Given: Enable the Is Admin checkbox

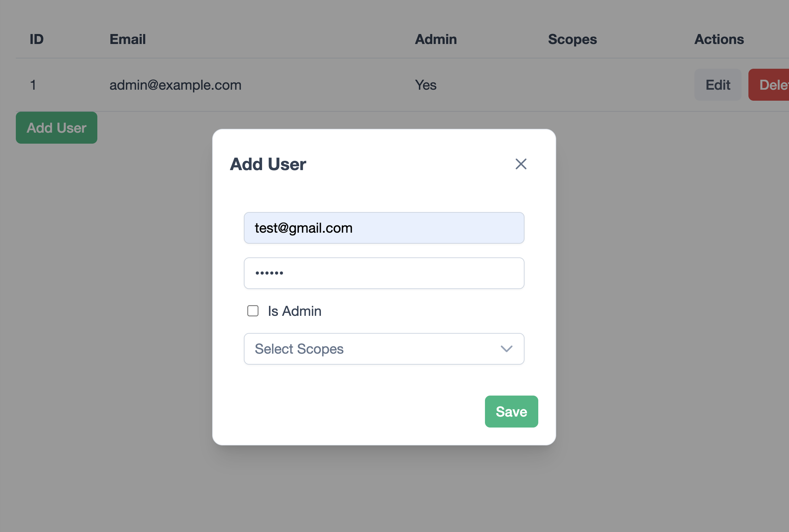Looking at the screenshot, I should pos(253,311).
